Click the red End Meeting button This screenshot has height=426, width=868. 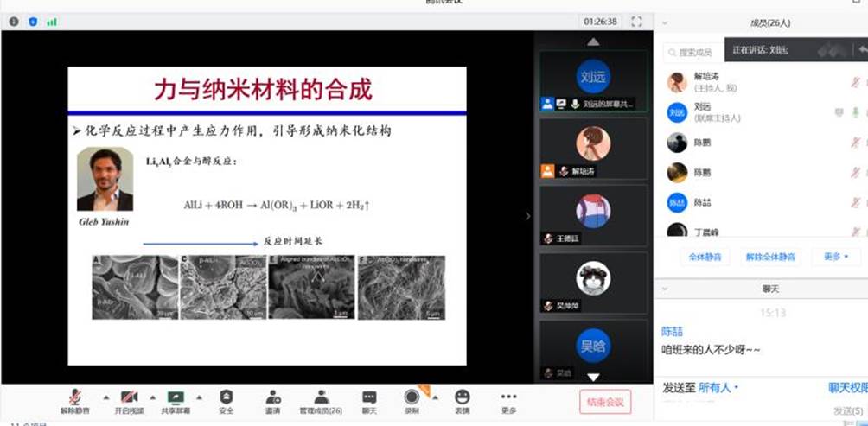[x=604, y=401]
